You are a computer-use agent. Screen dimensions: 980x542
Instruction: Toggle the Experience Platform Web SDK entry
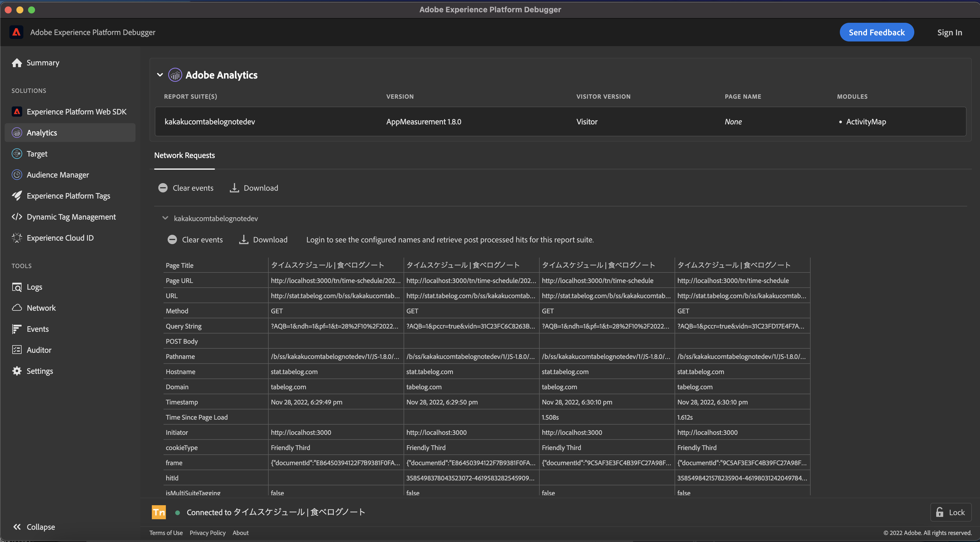76,112
